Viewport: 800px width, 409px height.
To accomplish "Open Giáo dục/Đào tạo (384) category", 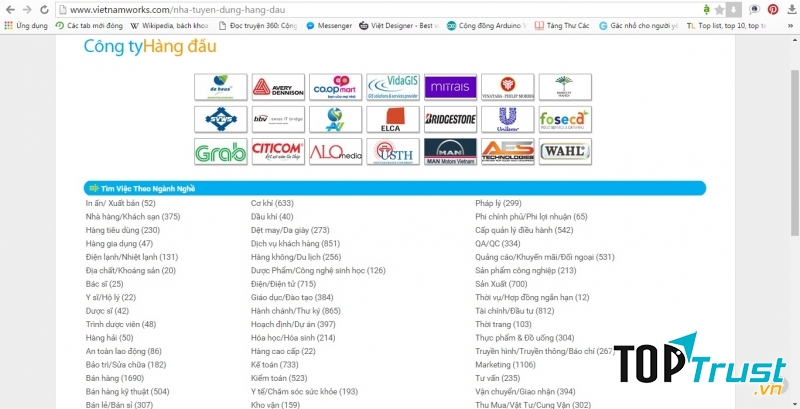I will pos(292,297).
